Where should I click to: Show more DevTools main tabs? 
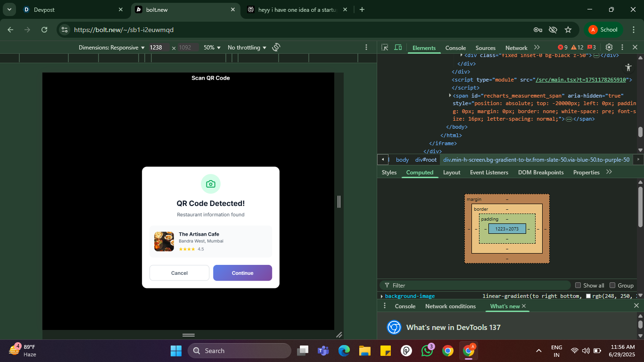pyautogui.click(x=537, y=48)
